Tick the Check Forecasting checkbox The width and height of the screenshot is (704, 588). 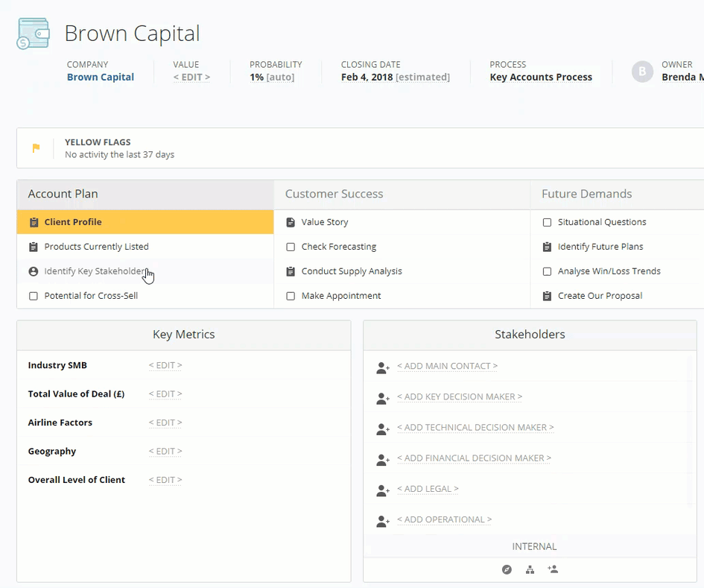coord(291,247)
